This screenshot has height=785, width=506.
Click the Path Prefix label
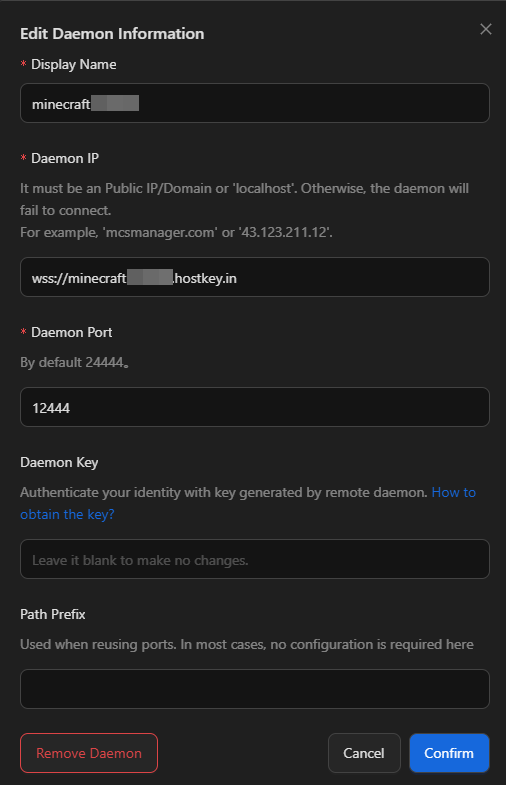pyautogui.click(x=53, y=614)
